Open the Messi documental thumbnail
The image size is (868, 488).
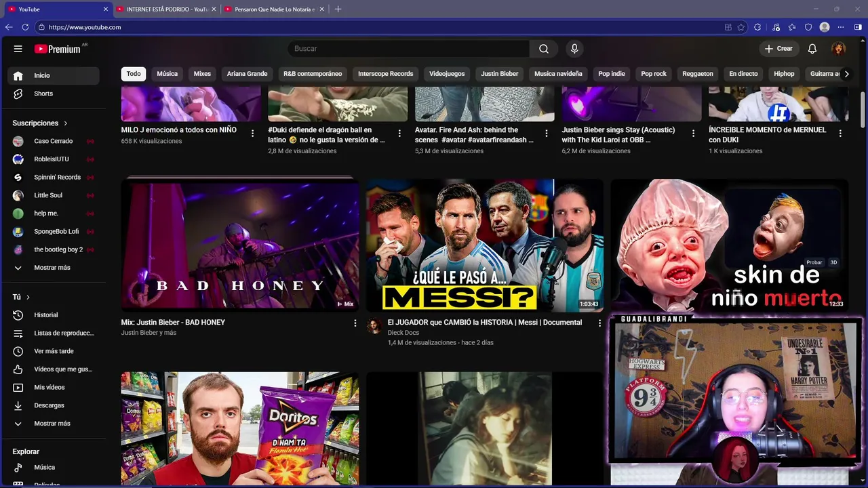[485, 245]
